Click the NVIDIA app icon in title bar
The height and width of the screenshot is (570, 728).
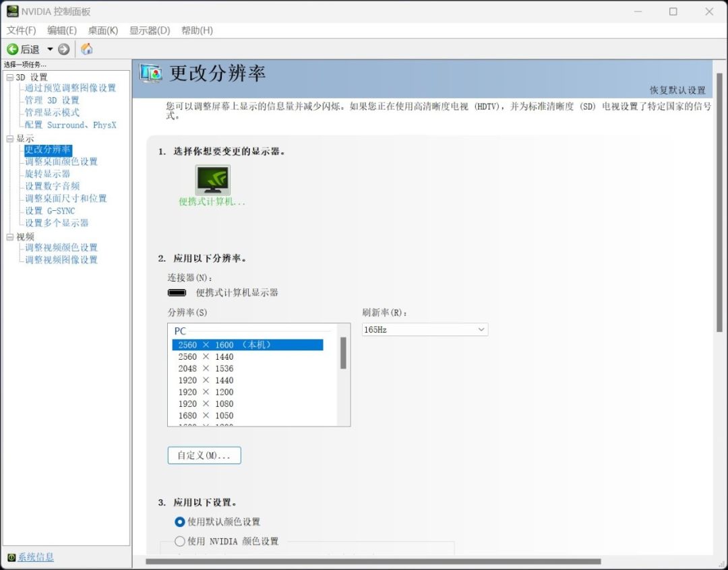click(x=12, y=11)
